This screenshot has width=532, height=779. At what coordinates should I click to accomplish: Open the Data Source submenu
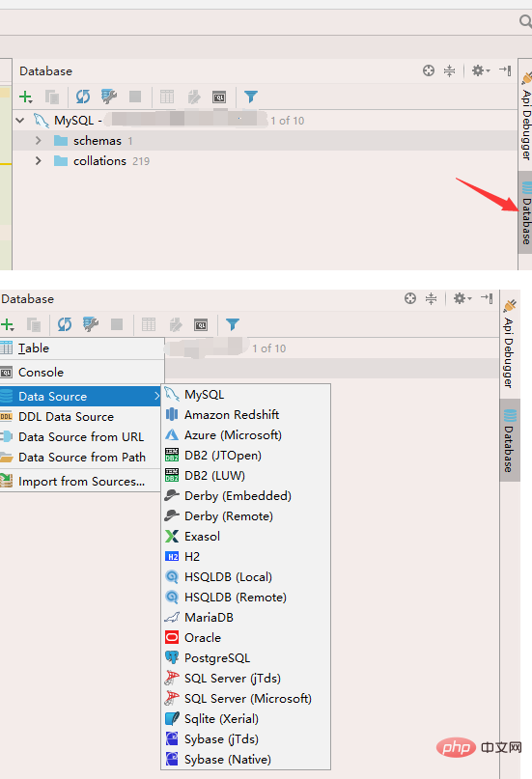point(80,397)
